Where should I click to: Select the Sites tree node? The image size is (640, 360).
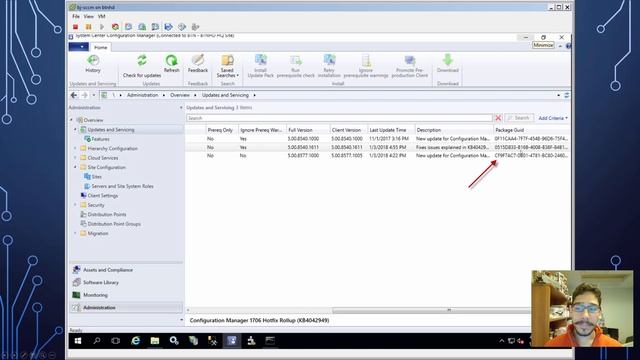click(x=96, y=177)
